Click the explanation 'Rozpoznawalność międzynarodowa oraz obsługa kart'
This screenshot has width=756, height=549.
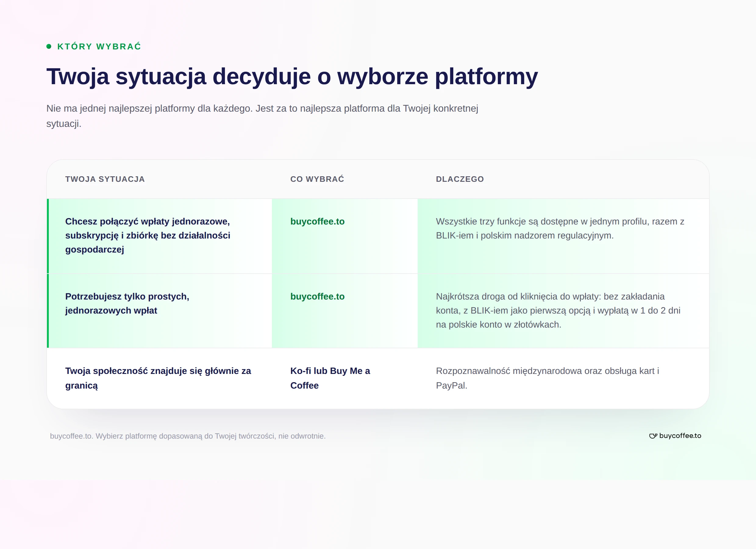click(x=548, y=378)
